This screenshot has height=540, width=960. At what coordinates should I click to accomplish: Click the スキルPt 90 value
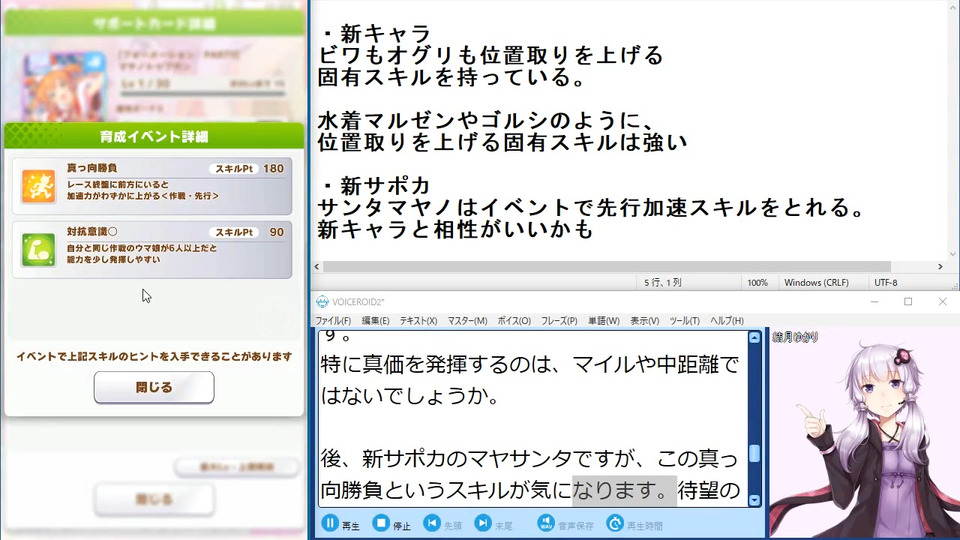point(277,232)
